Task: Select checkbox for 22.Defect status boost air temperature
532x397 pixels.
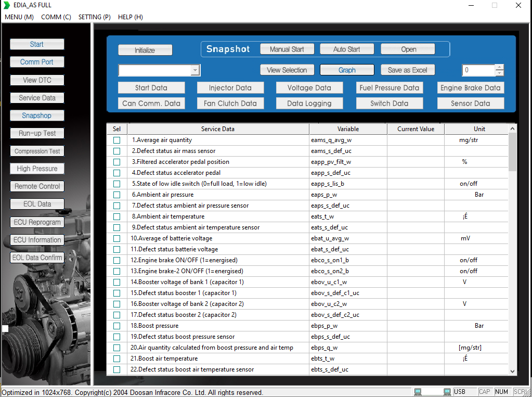Action: [x=116, y=369]
